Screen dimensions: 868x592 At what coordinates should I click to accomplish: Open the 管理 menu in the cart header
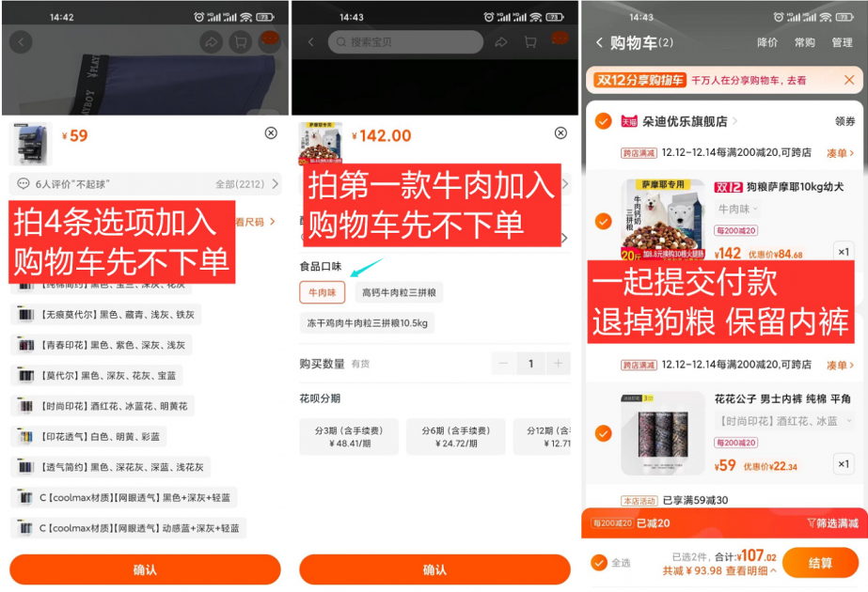(842, 44)
